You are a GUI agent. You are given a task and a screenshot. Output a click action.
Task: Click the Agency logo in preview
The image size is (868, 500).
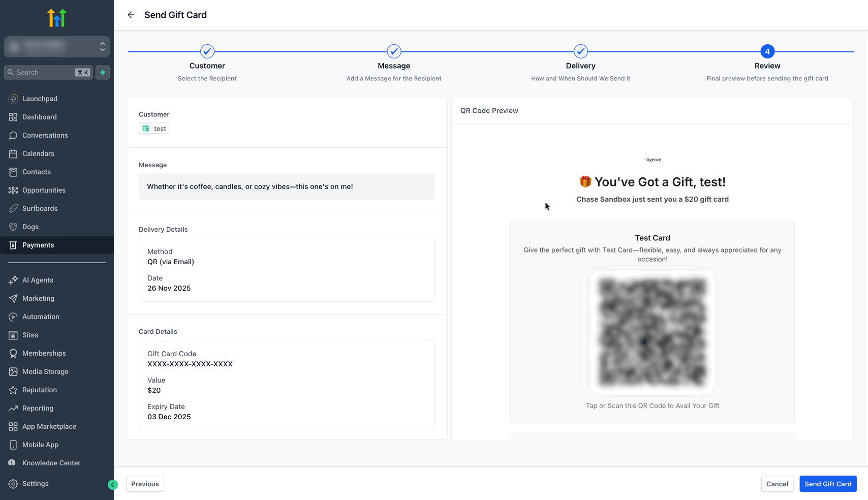tap(653, 160)
